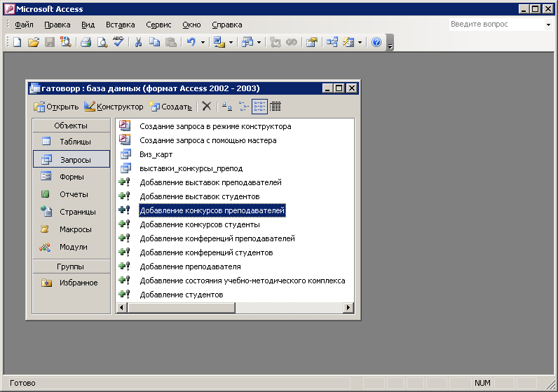Select Модули in the objects pane
This screenshot has width=558, height=392.
(x=72, y=247)
